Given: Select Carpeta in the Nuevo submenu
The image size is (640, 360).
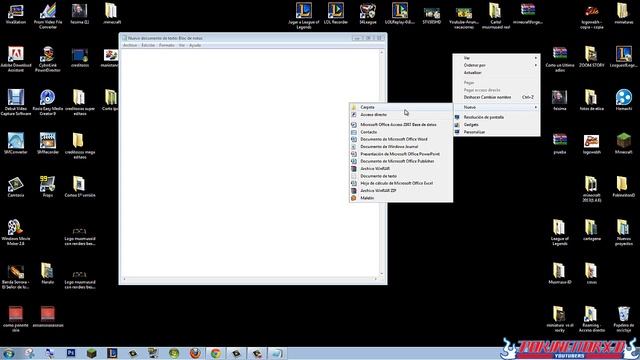Looking at the screenshot, I should [401, 107].
